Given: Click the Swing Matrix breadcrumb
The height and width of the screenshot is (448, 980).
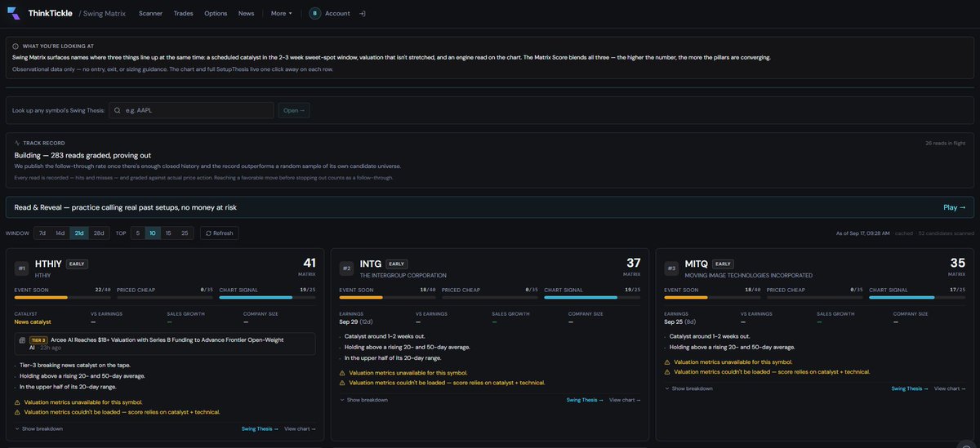Looking at the screenshot, I should coord(105,13).
